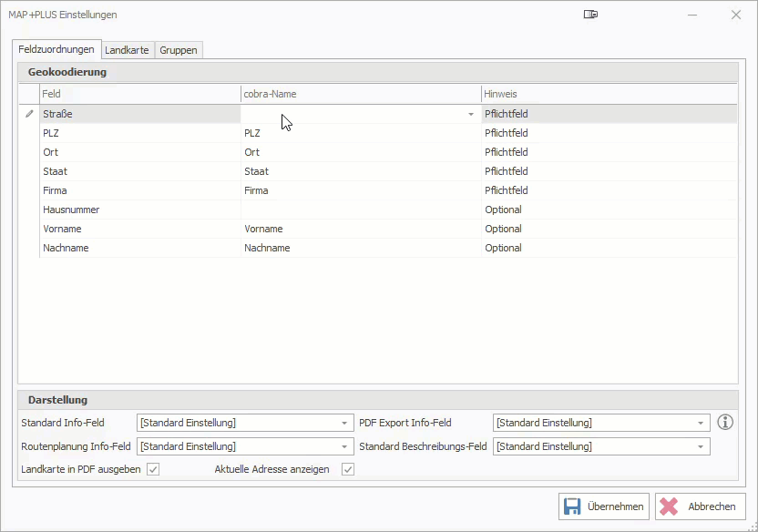Open the Standard Info-Feld dropdown
Screen dimensions: 758x532
(x=344, y=424)
